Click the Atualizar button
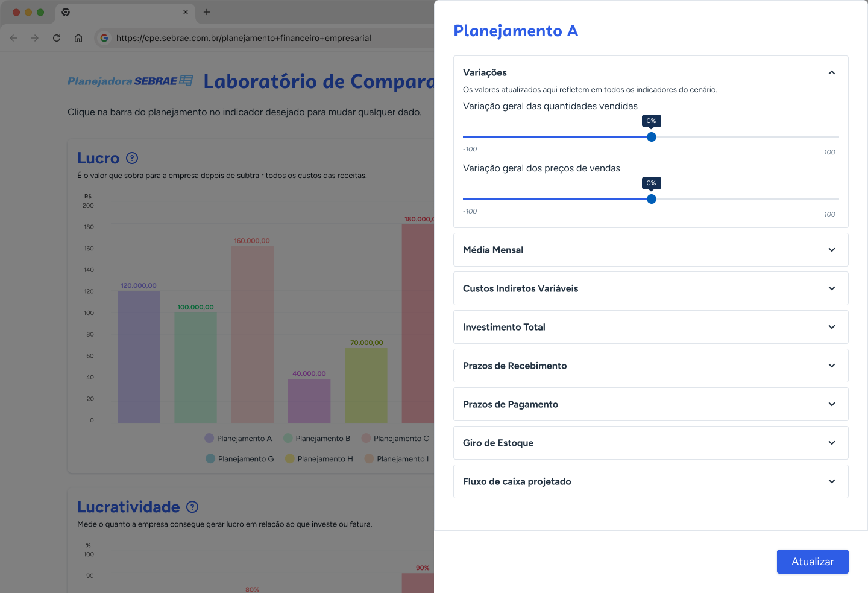 [x=813, y=562]
